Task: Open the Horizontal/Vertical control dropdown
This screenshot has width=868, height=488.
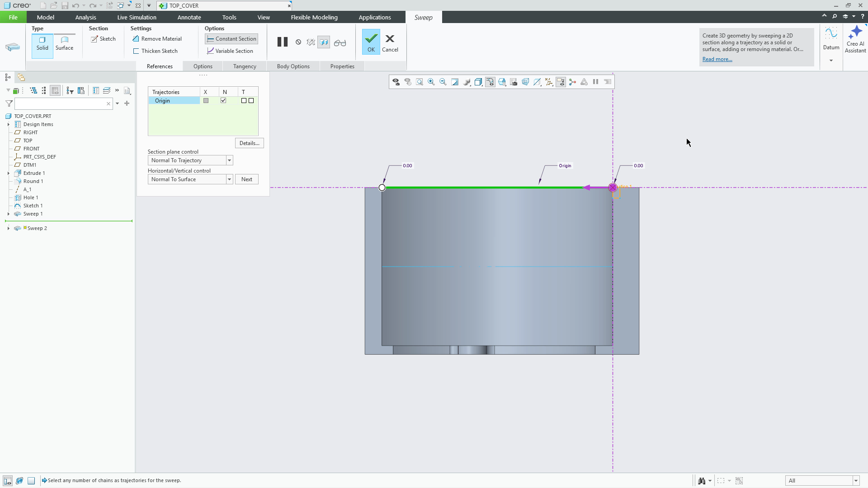Action: 229,179
